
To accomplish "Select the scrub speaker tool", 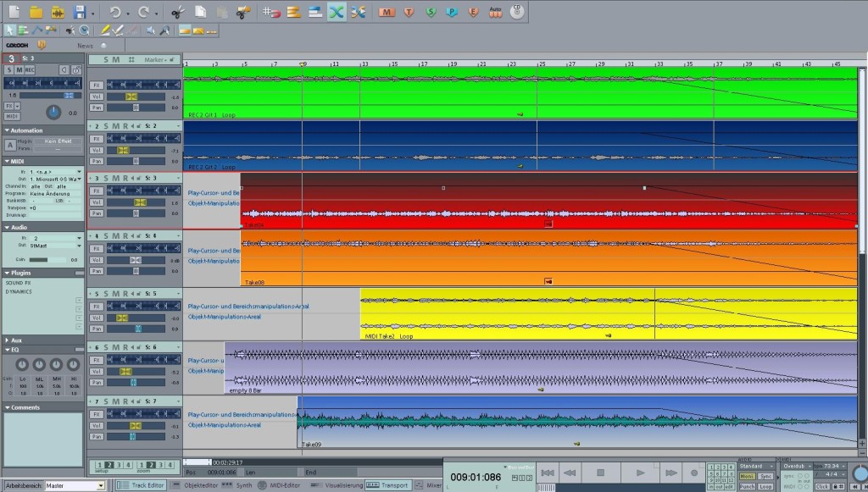I will pos(151,30).
